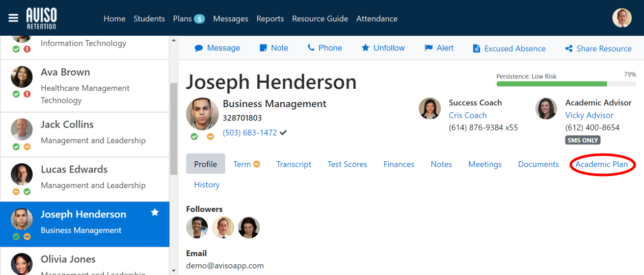The image size is (644, 275).
Task: Open the Academic Plan tab
Action: 602,164
